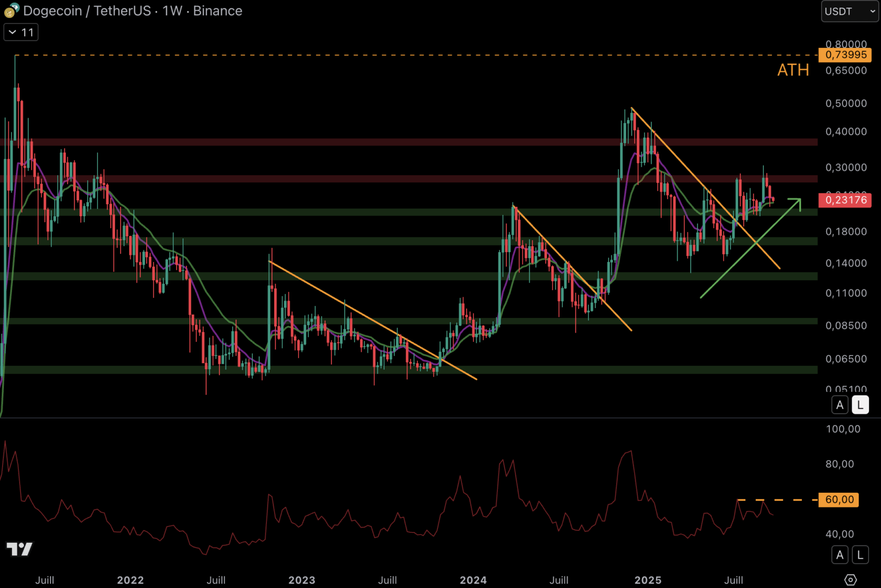Toggle log scale L on RSI pane
This screenshot has width=881, height=588.
point(860,555)
